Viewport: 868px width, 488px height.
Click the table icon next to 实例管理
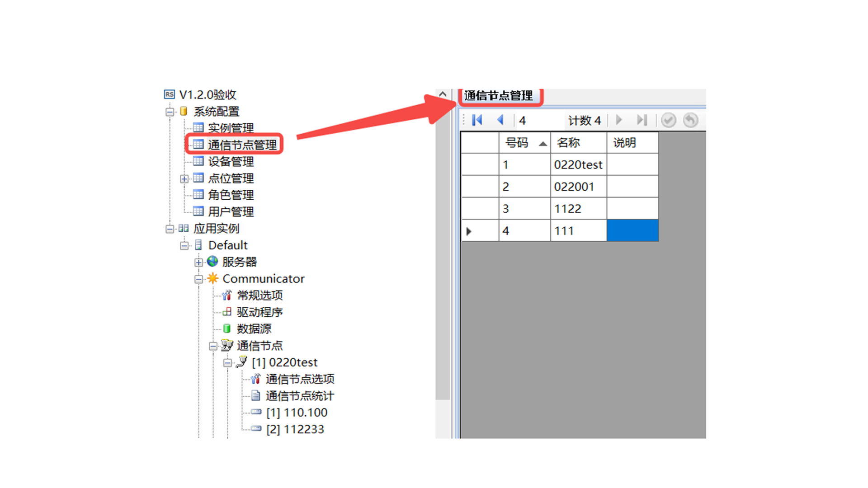198,128
